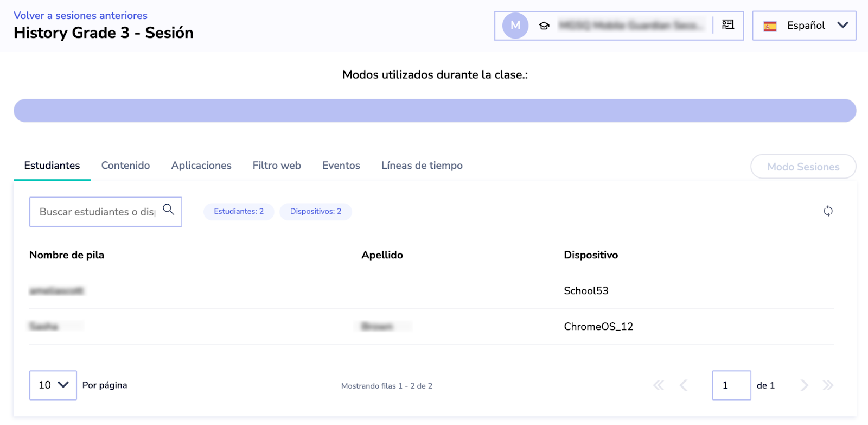Click the Buscar estudiantes search field
868x425 pixels.
pyautogui.click(x=97, y=212)
